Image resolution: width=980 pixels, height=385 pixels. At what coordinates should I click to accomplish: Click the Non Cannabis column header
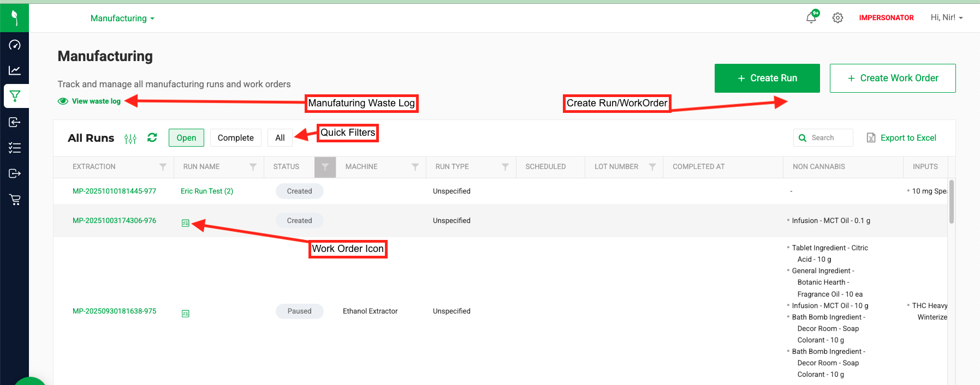click(x=819, y=167)
